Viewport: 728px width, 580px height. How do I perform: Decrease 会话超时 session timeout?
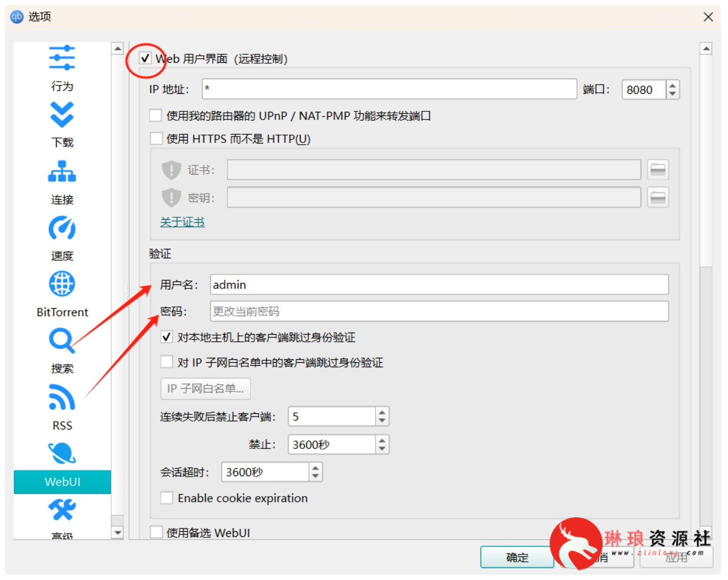[x=315, y=476]
